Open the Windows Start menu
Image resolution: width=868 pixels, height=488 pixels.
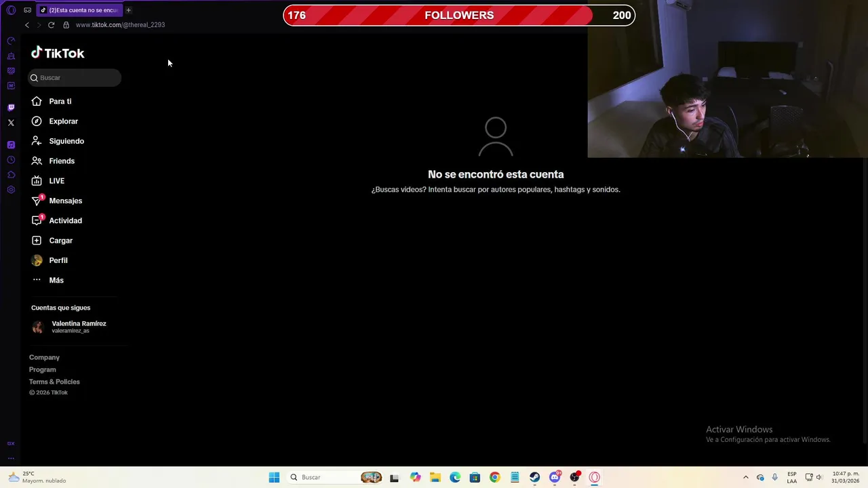coord(274,477)
